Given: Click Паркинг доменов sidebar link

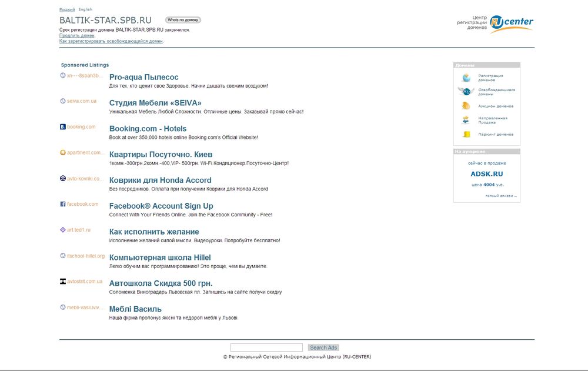Looking at the screenshot, I should [x=496, y=134].
